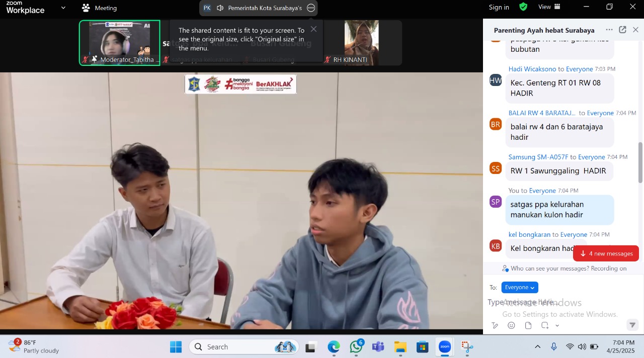Screen dimensions: 644x358
Task: Open the Everyone recipient dropdown
Action: [520, 288]
